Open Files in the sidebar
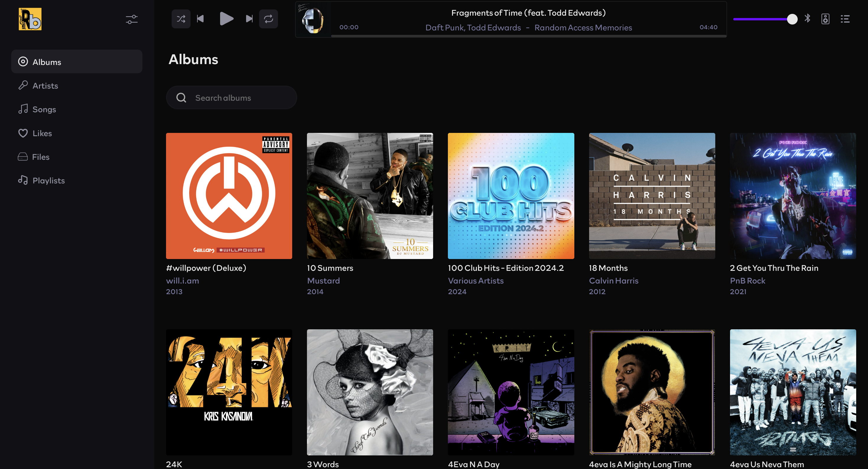This screenshot has width=868, height=469. coord(77,157)
